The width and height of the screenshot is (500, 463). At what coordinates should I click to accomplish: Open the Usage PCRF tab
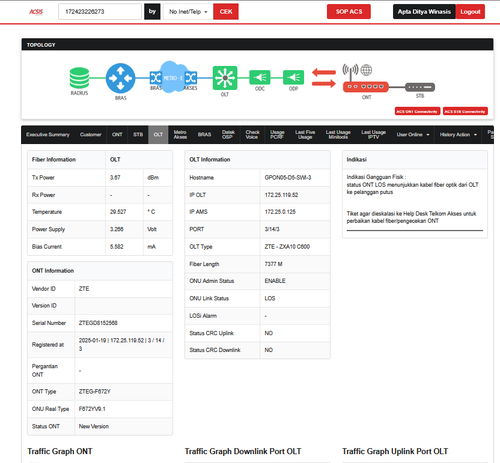click(x=277, y=135)
